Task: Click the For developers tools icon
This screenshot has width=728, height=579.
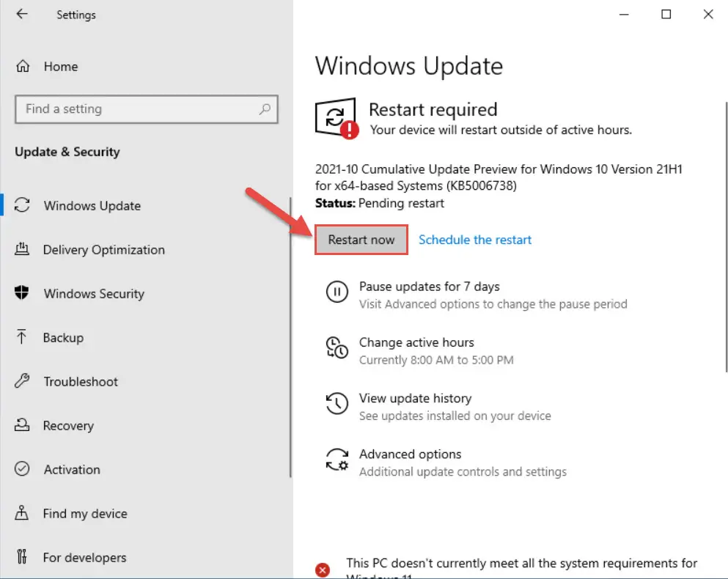Action: point(22,556)
